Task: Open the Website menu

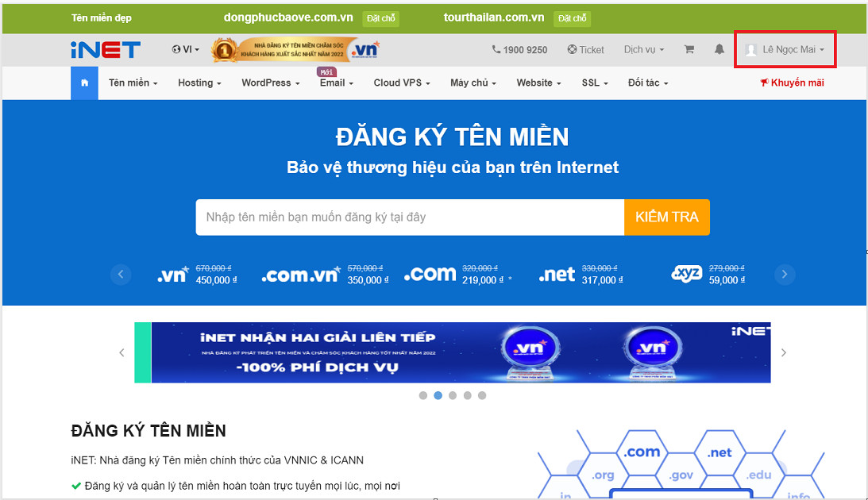Action: click(538, 83)
